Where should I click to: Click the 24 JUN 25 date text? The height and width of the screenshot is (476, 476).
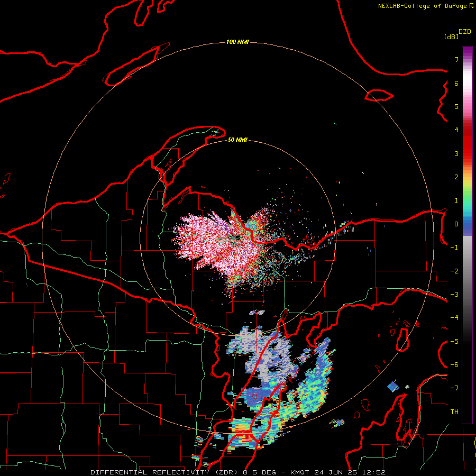click(x=336, y=472)
